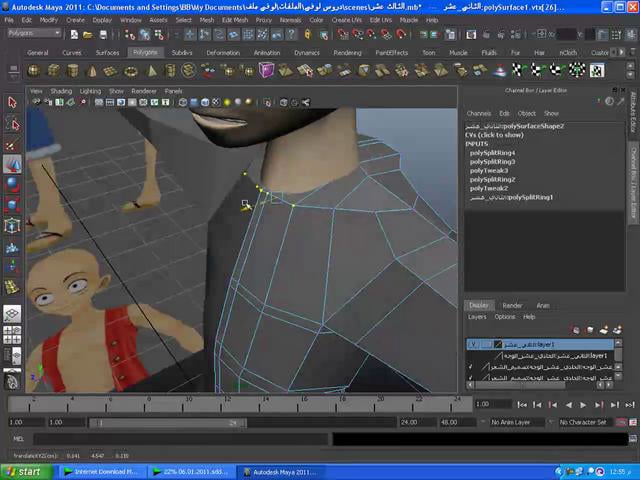
Task: Select the polyTweak3 input node
Action: click(489, 171)
